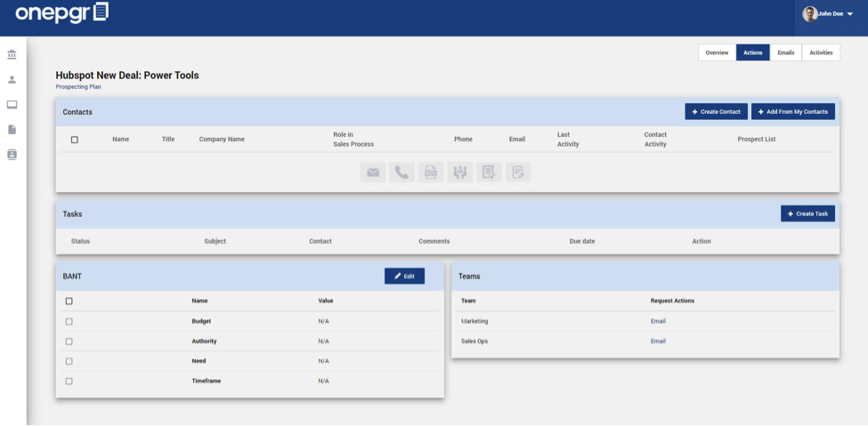The height and width of the screenshot is (426, 868).
Task: Click the Create Task button
Action: click(807, 213)
